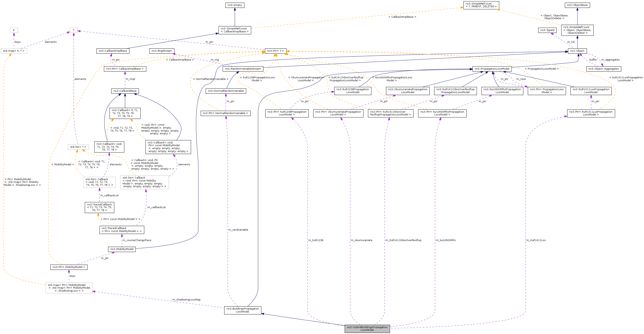
Task: Click the m_kun2600Mhz edge label
Action: coord(446,240)
